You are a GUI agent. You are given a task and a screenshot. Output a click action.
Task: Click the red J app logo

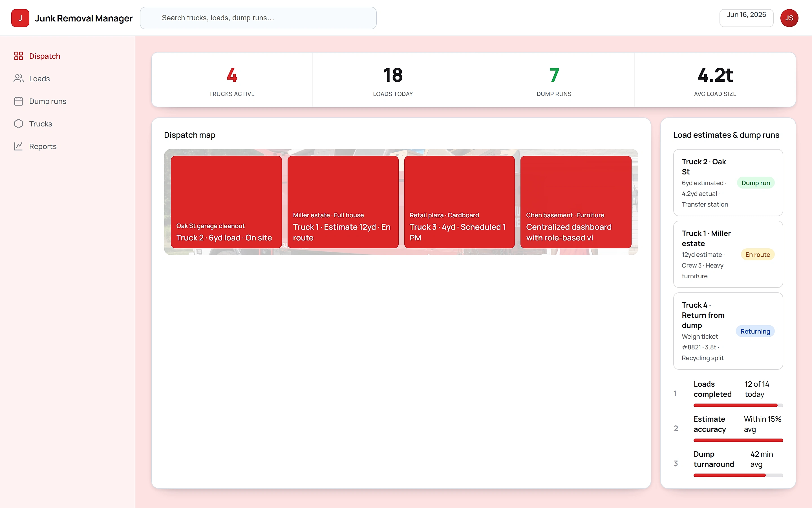point(20,18)
